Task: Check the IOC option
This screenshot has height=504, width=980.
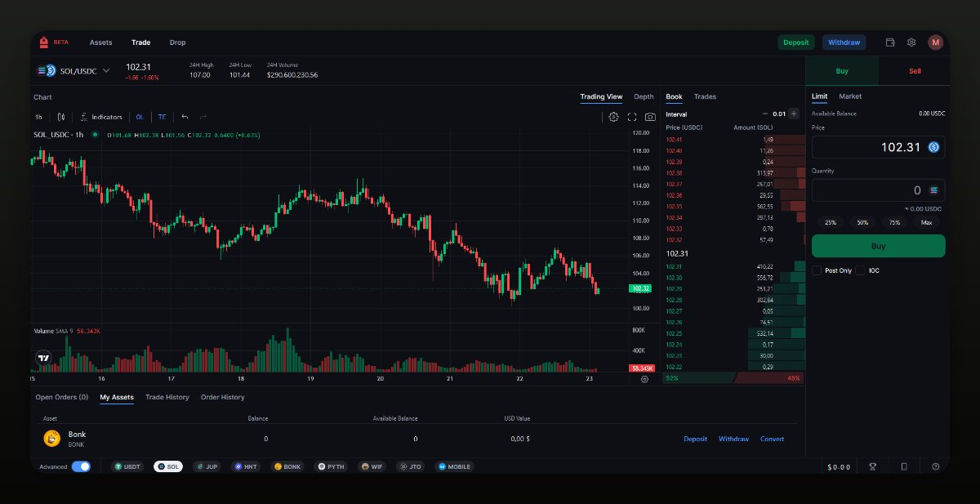Action: [860, 270]
